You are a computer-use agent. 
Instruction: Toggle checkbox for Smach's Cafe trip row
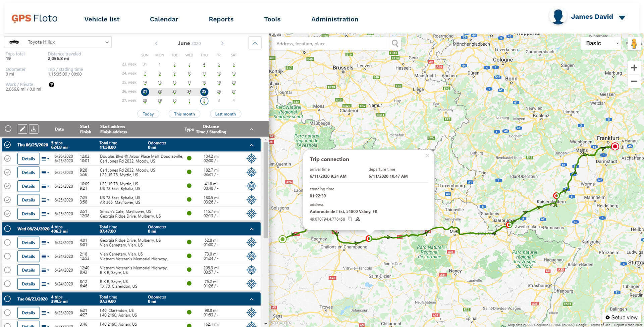[x=7, y=214]
